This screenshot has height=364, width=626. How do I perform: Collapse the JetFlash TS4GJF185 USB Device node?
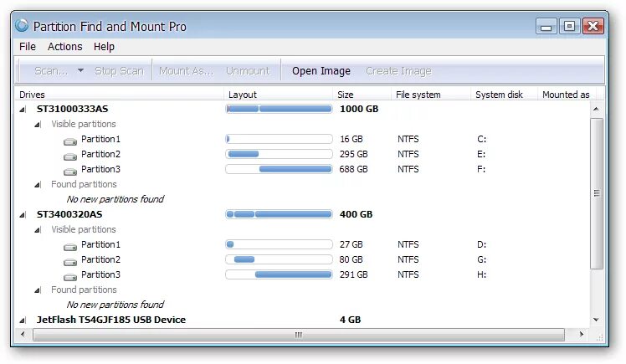point(23,320)
